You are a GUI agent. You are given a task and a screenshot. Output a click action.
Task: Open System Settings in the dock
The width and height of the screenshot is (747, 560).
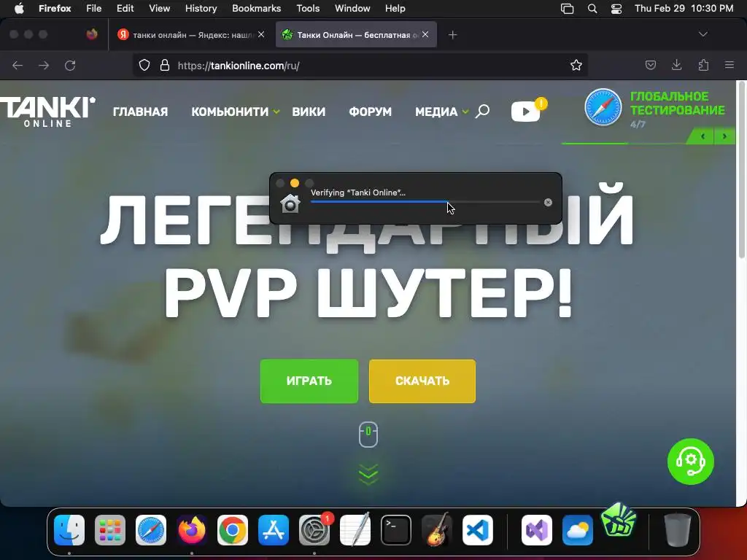click(x=314, y=530)
